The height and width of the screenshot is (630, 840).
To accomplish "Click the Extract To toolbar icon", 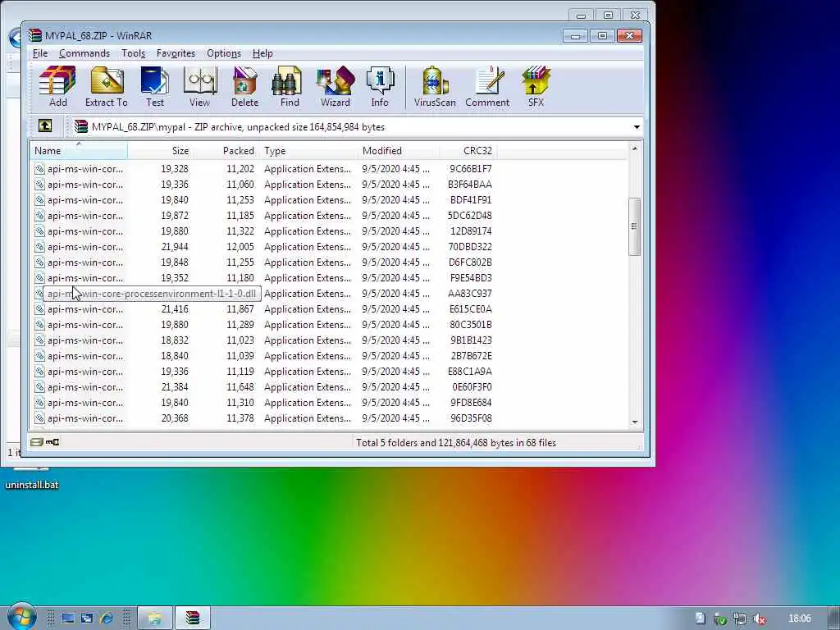I will click(x=106, y=87).
